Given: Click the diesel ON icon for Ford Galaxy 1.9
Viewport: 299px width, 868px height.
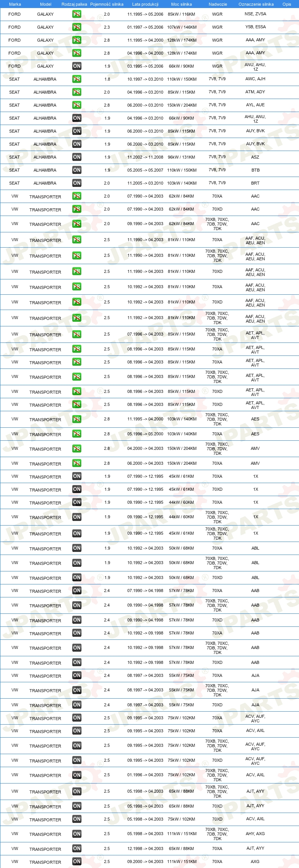Looking at the screenshot, I should point(76,66).
